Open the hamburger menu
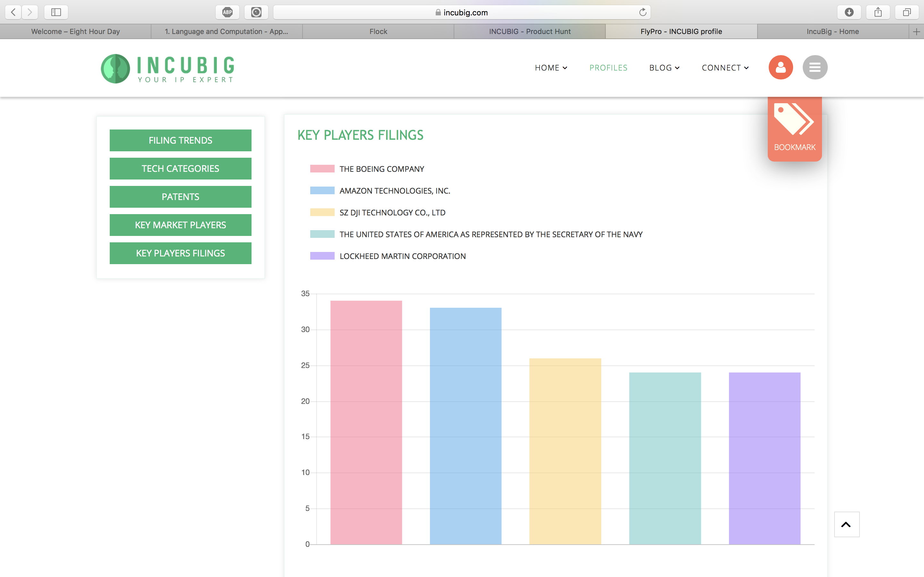This screenshot has width=924, height=577. point(815,67)
